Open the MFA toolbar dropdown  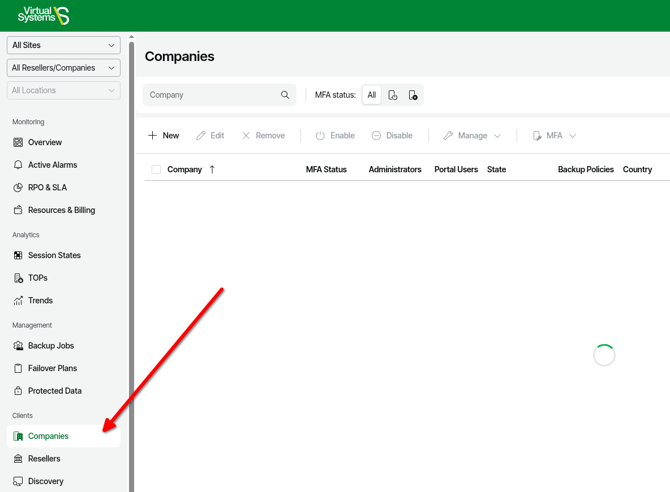click(554, 136)
